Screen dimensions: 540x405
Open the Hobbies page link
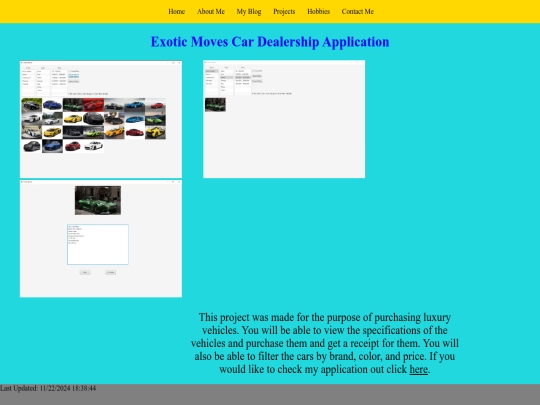coord(319,11)
